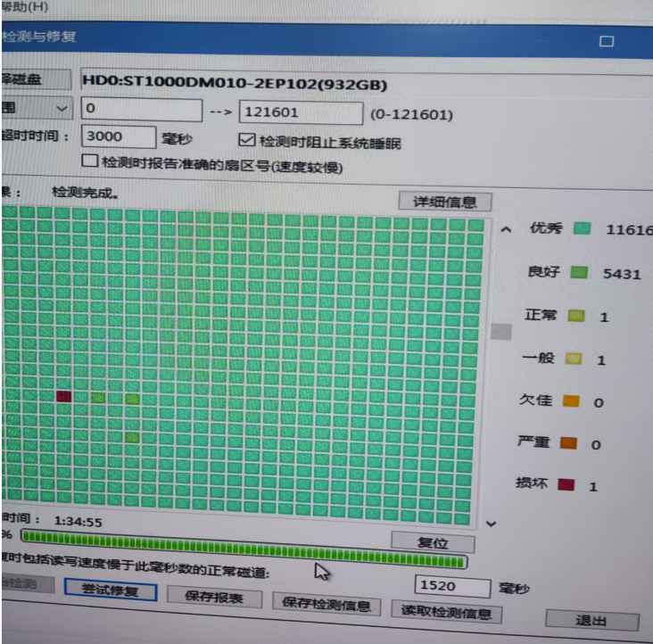Click the elapsed time 1:34:55

[x=78, y=521]
